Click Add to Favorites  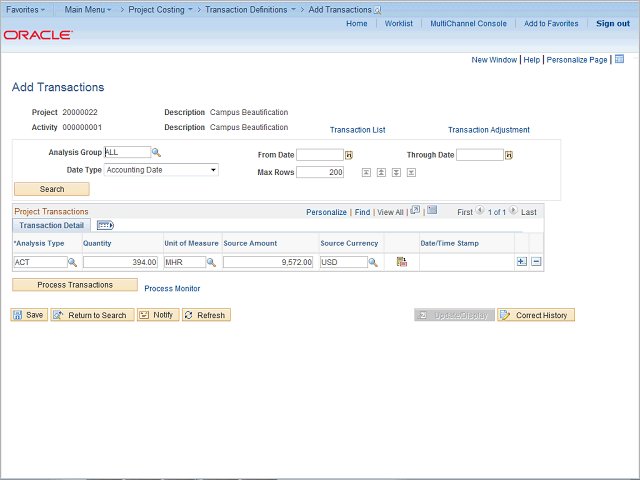pos(551,24)
